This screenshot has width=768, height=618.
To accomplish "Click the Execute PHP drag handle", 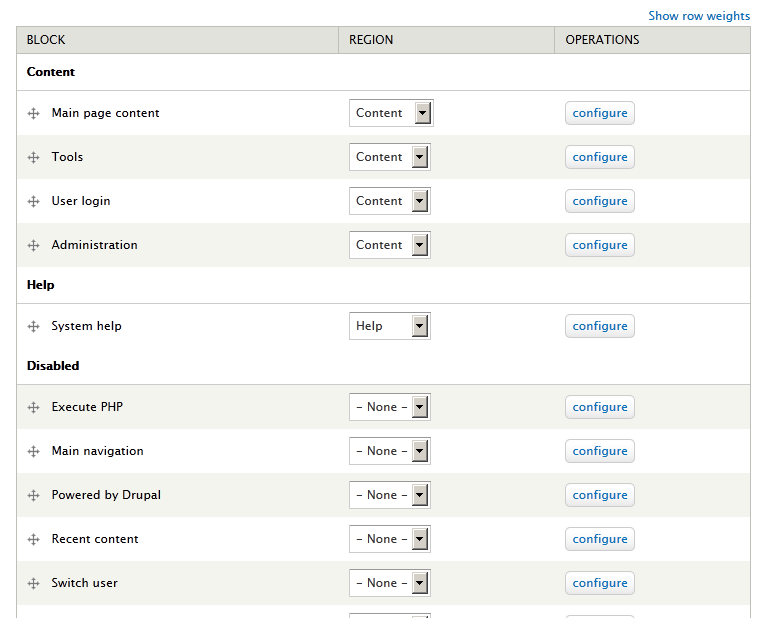I will coord(34,408).
